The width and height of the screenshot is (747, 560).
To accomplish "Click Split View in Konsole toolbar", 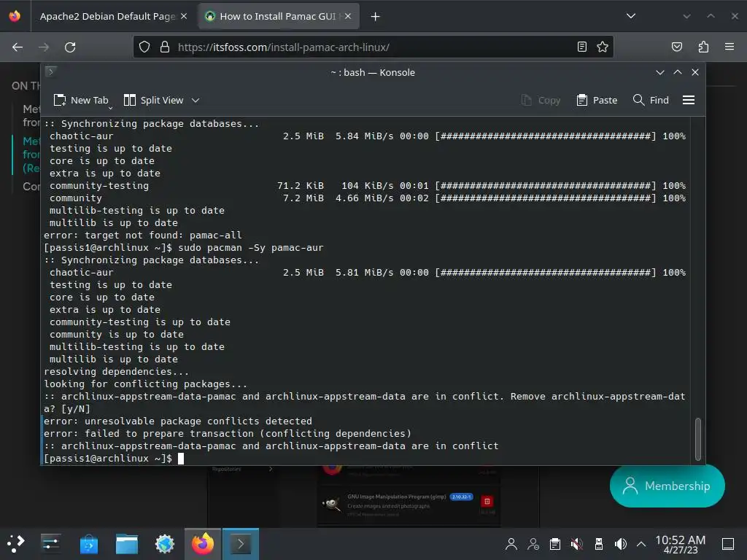I will 153,100.
